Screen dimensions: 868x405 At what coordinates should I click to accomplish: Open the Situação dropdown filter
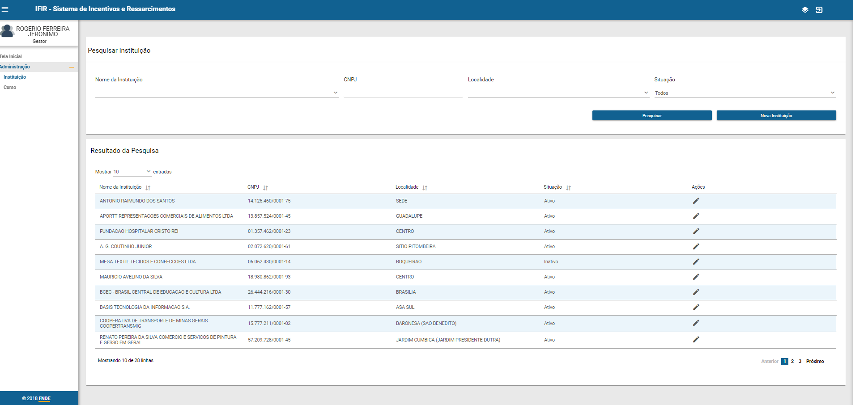(745, 93)
